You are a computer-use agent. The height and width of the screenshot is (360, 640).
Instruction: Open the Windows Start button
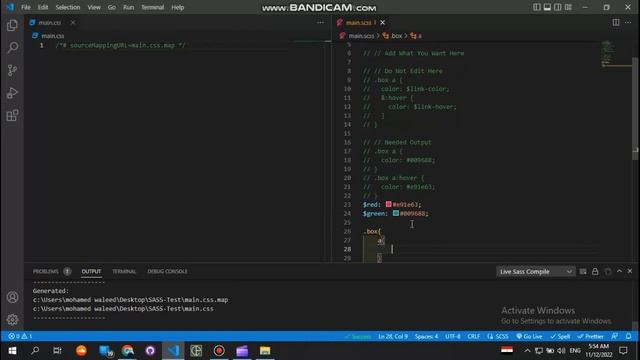click(x=12, y=351)
